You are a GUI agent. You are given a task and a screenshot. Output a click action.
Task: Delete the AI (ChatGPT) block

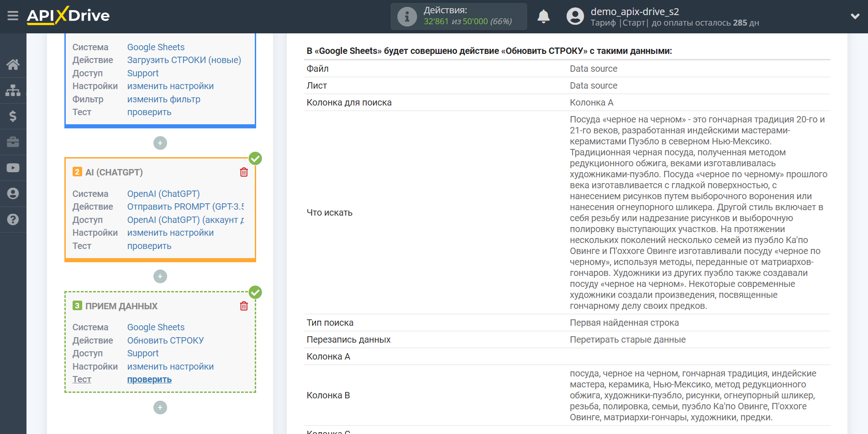pos(244,172)
